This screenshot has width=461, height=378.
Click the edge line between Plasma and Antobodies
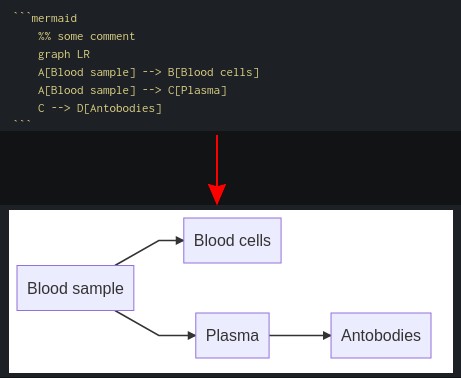pos(296,335)
